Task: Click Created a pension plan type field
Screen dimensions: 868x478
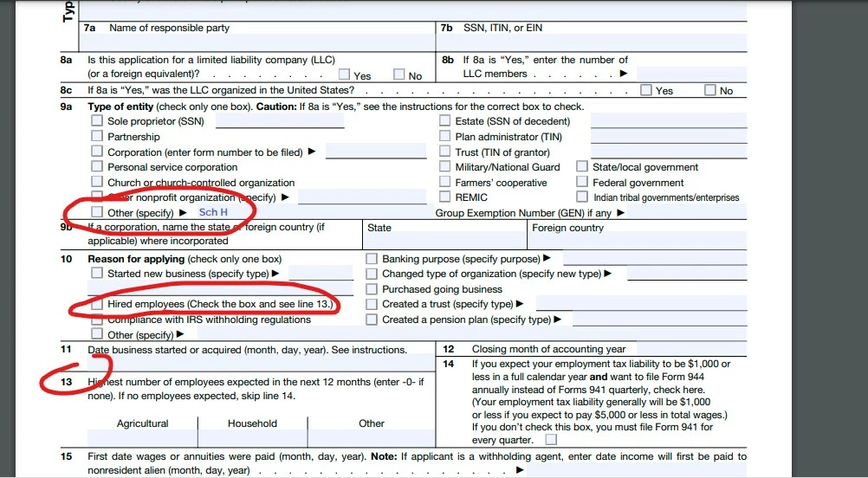Action: point(660,320)
